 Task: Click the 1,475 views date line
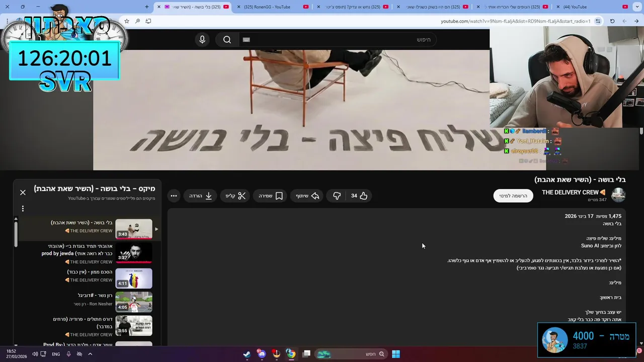tap(593, 216)
